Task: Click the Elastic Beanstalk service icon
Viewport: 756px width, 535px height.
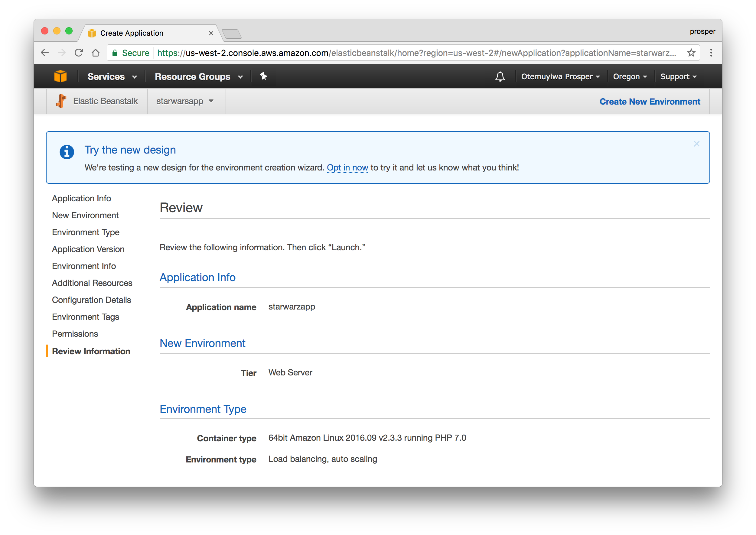Action: coord(61,101)
